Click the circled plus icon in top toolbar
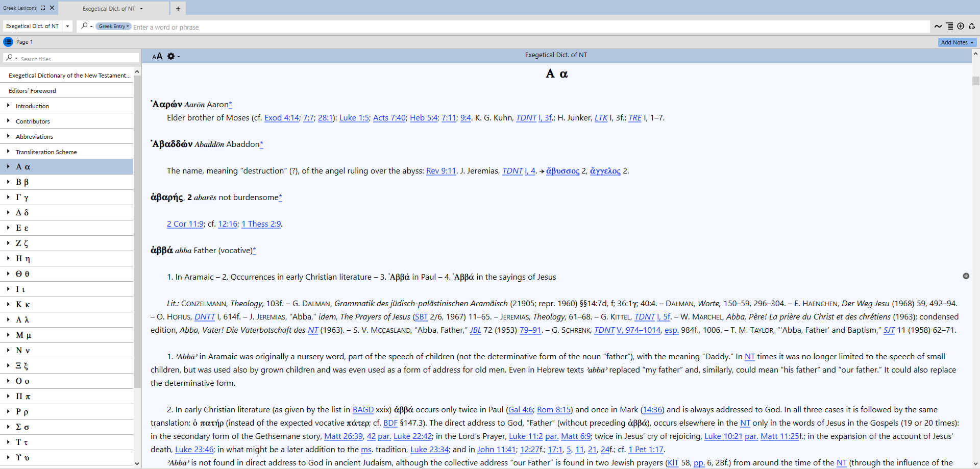The width and height of the screenshot is (980, 469). coord(961,27)
